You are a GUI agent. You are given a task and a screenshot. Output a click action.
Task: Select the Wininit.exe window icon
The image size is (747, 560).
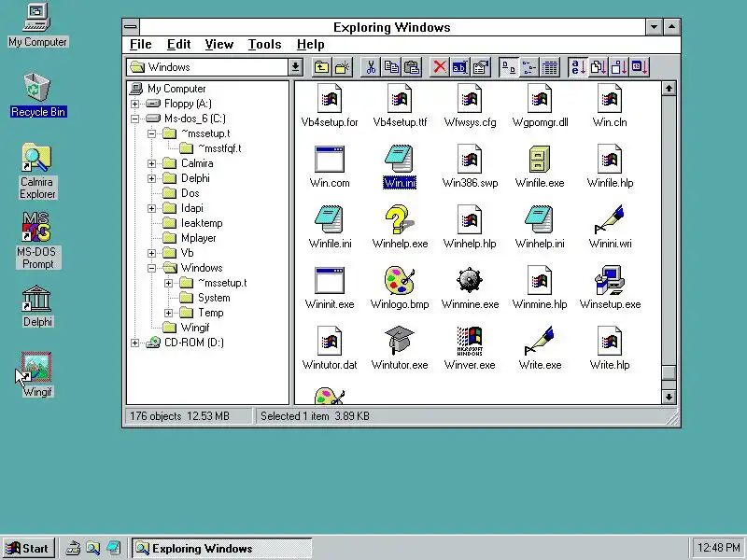(x=330, y=280)
